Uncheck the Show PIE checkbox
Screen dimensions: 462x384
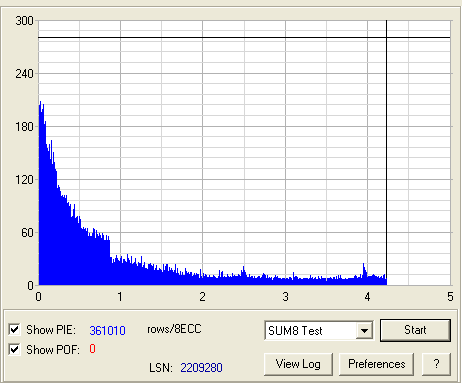point(14,329)
